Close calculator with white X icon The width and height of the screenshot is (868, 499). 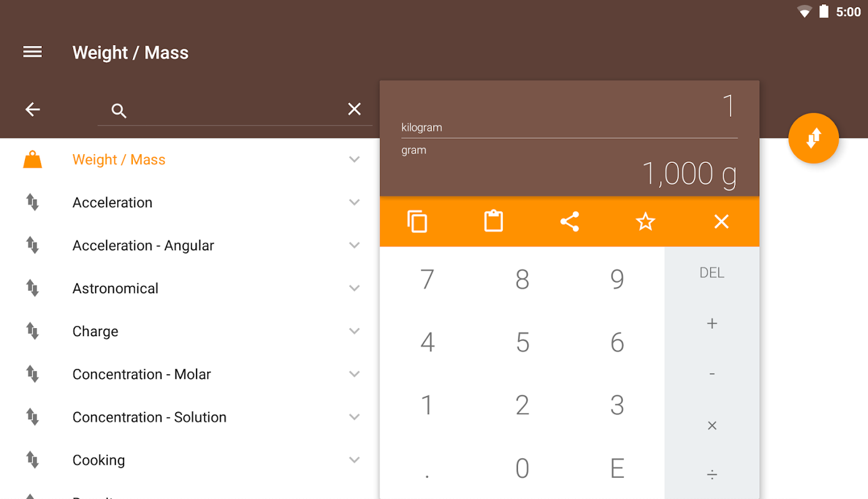pos(721,221)
